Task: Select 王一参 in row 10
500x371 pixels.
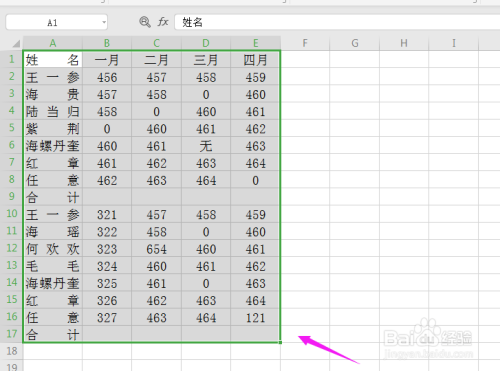Action: [53, 214]
